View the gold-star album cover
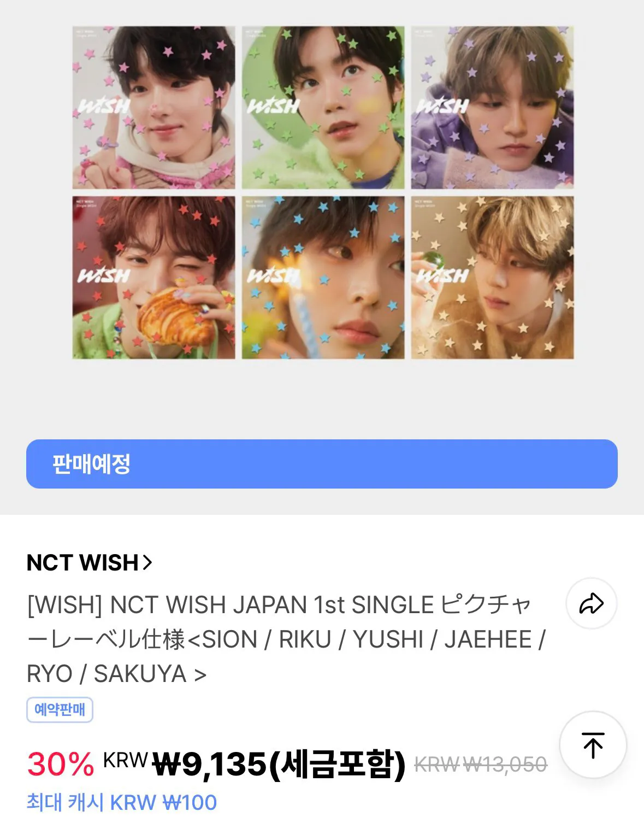644x829 pixels. click(492, 278)
